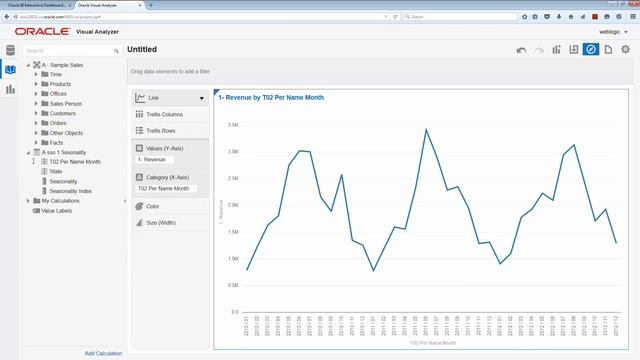This screenshot has height=360, width=640.
Task: Click the Size (Width) icon
Action: coord(139,222)
